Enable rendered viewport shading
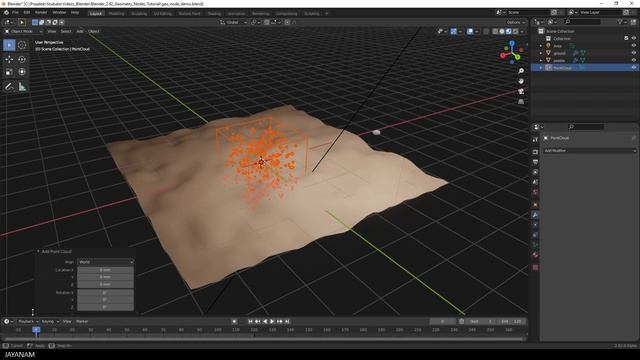This screenshot has width=640, height=360. click(x=516, y=31)
